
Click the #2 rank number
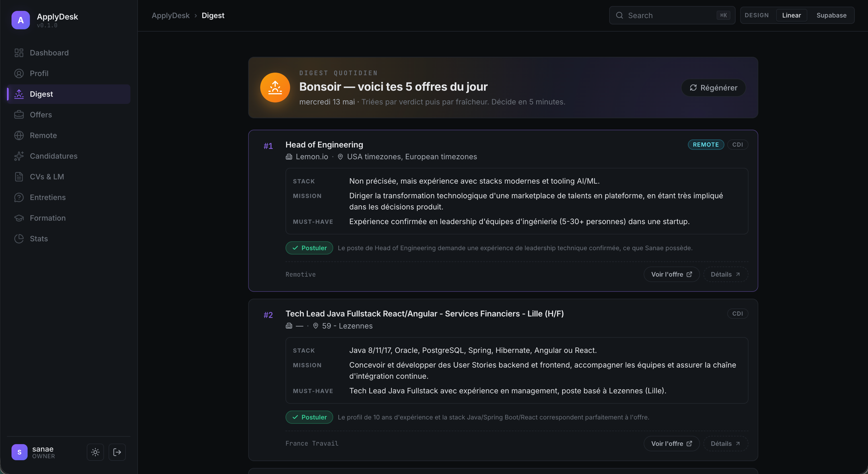[x=268, y=315]
